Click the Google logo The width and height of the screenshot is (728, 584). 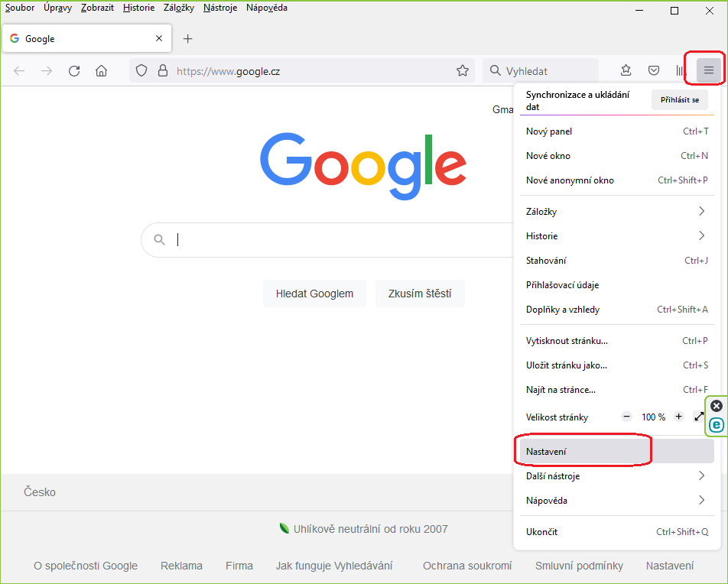tap(363, 166)
